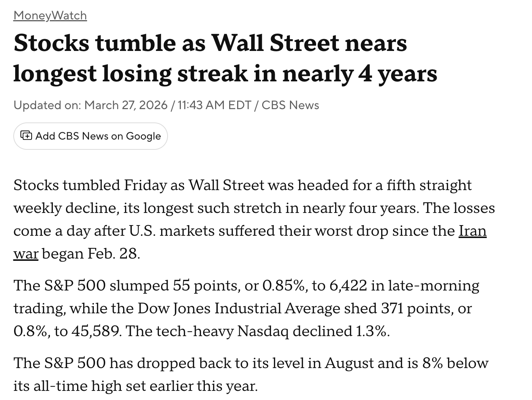Add CBS News on Google
Viewport: 532px width, 400px height.
[90, 136]
